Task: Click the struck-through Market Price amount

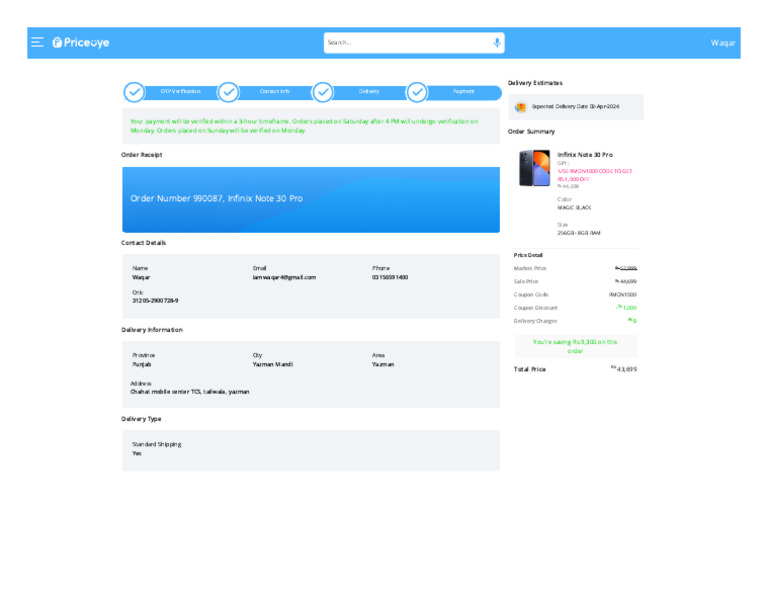Action: (626, 268)
